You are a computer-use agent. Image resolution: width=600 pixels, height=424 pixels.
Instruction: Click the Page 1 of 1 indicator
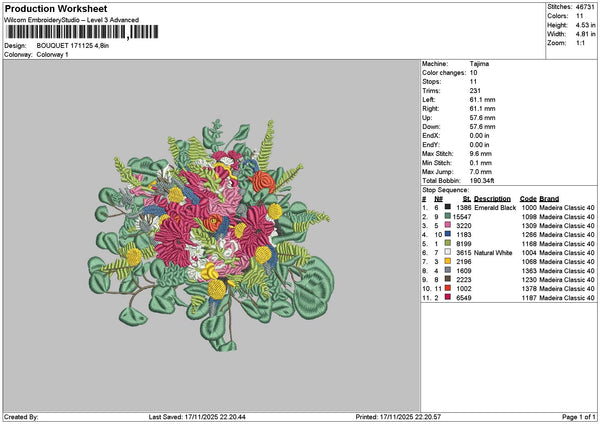click(x=579, y=417)
